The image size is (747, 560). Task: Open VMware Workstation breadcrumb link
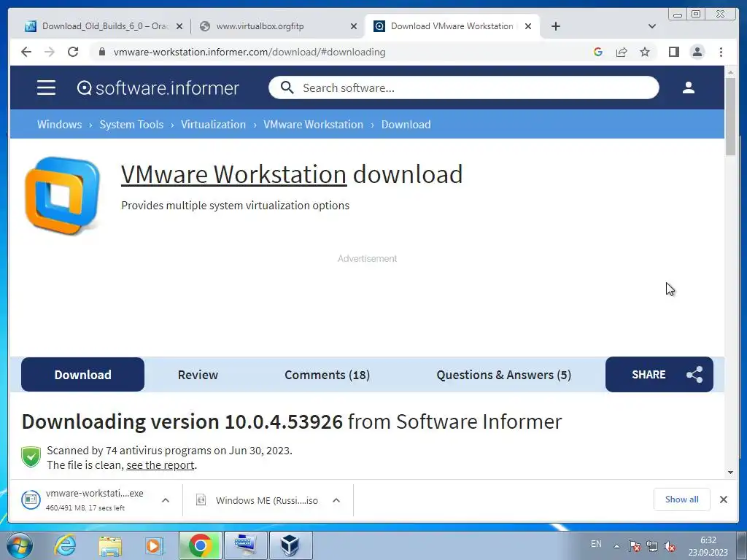(313, 124)
